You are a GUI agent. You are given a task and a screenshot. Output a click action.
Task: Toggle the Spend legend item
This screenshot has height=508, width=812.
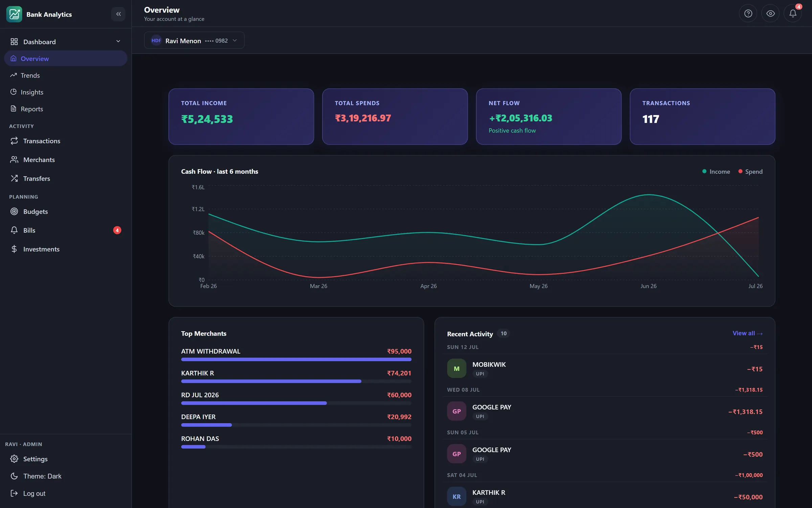click(x=750, y=171)
